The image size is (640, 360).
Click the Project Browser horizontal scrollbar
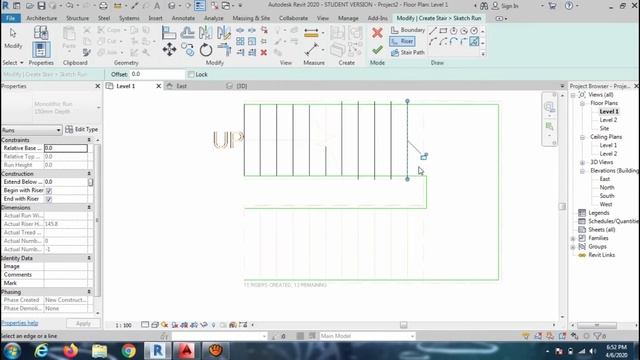[x=597, y=325]
